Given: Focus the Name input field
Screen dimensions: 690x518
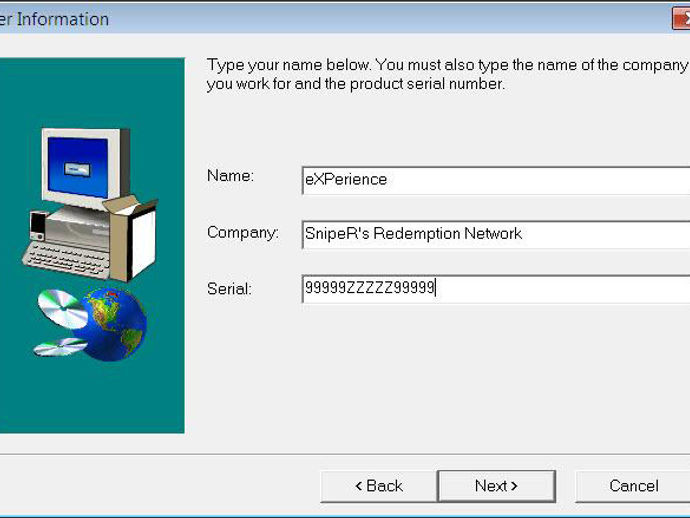Looking at the screenshot, I should 496,180.
